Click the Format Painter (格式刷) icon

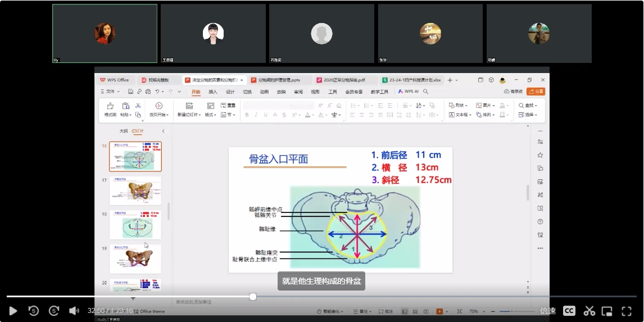click(x=110, y=106)
